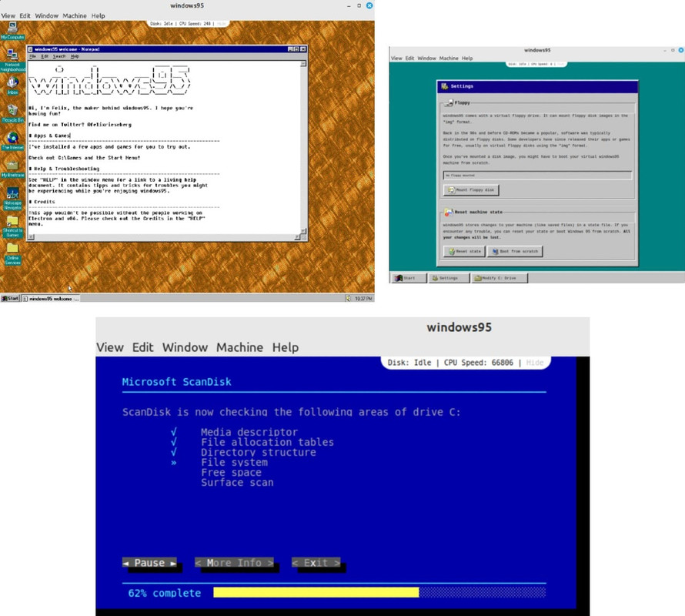Viewport: 685px width, 616px height.
Task: Click the '62% complete' text
Action: point(164,593)
